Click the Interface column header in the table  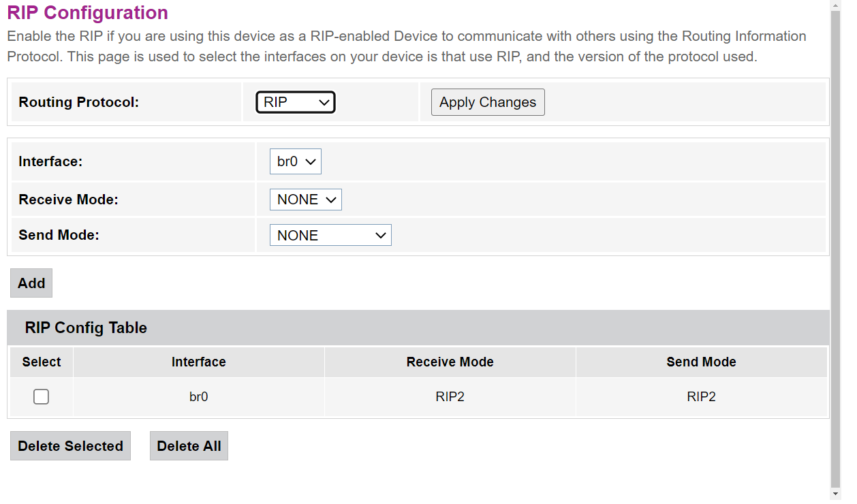point(198,362)
